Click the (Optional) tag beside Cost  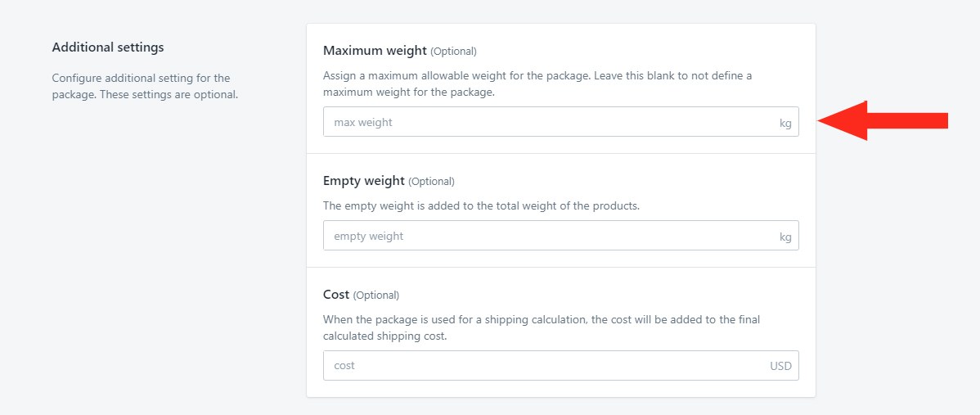(x=375, y=295)
